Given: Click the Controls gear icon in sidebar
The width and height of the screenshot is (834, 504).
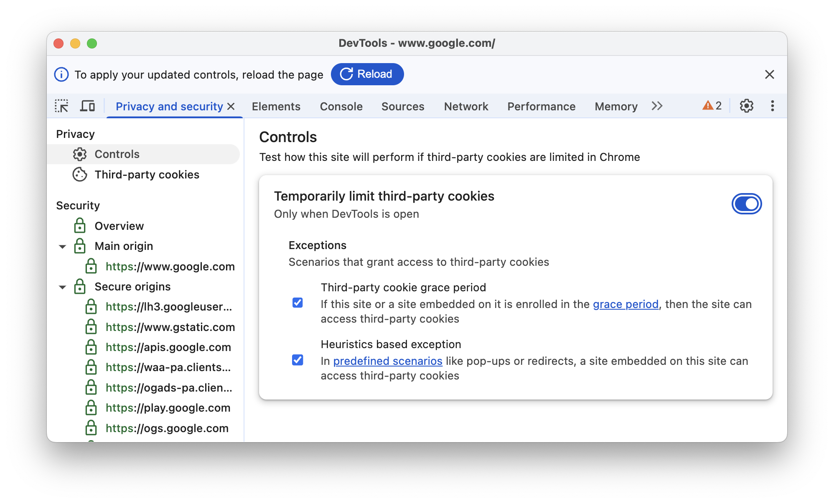Looking at the screenshot, I should [79, 154].
